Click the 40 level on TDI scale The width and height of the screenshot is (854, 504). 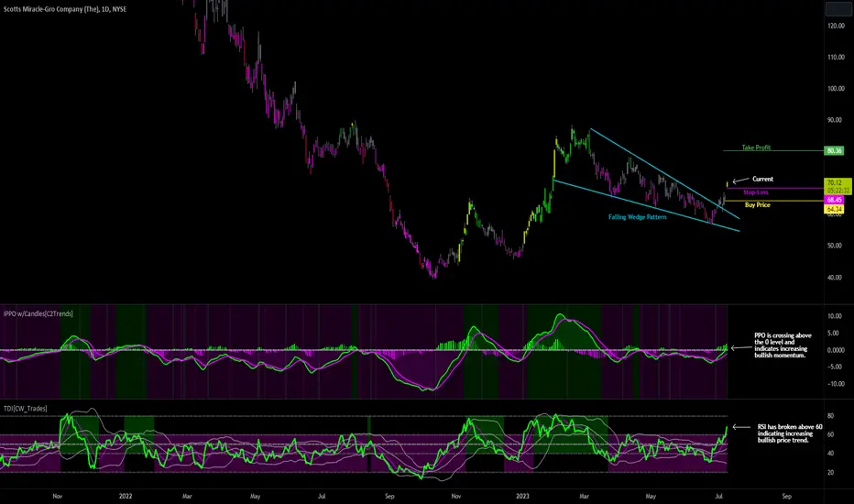(x=830, y=454)
